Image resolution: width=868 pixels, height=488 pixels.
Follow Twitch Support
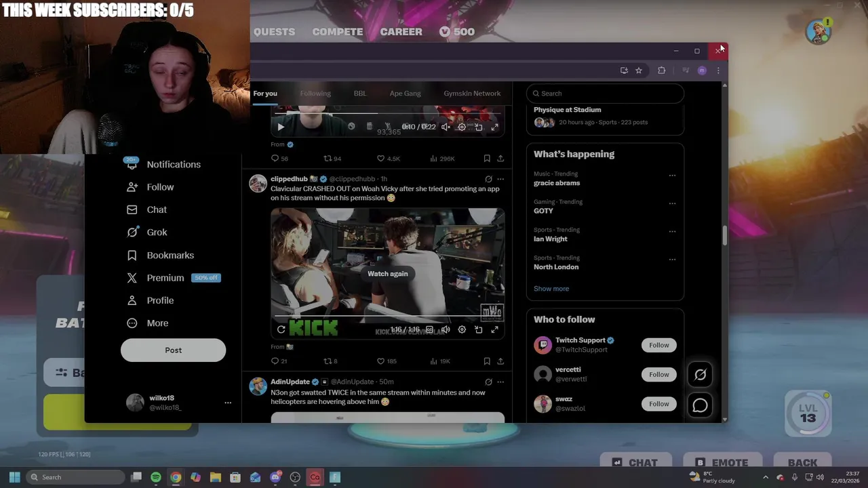coord(658,345)
